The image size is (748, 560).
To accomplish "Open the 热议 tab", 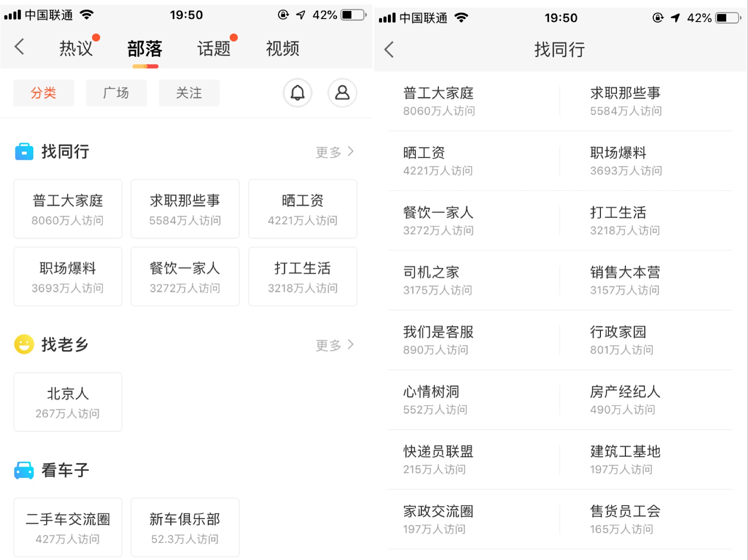I will 76,48.
